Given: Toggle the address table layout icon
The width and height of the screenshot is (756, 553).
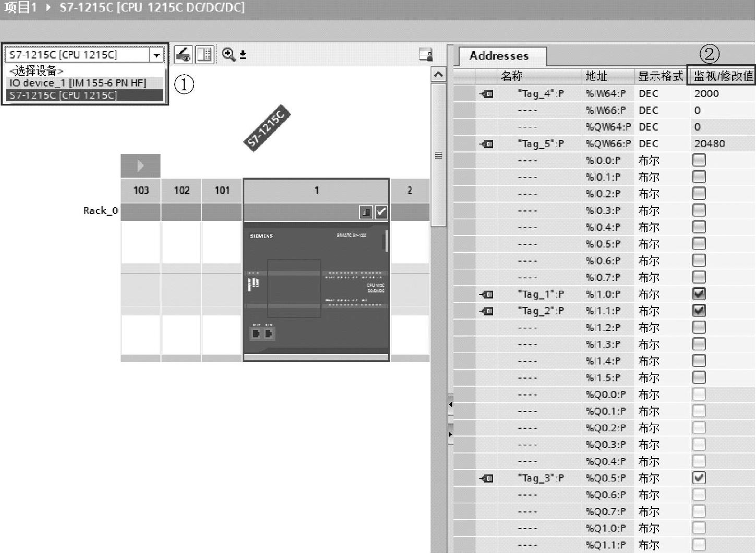Looking at the screenshot, I should (205, 54).
